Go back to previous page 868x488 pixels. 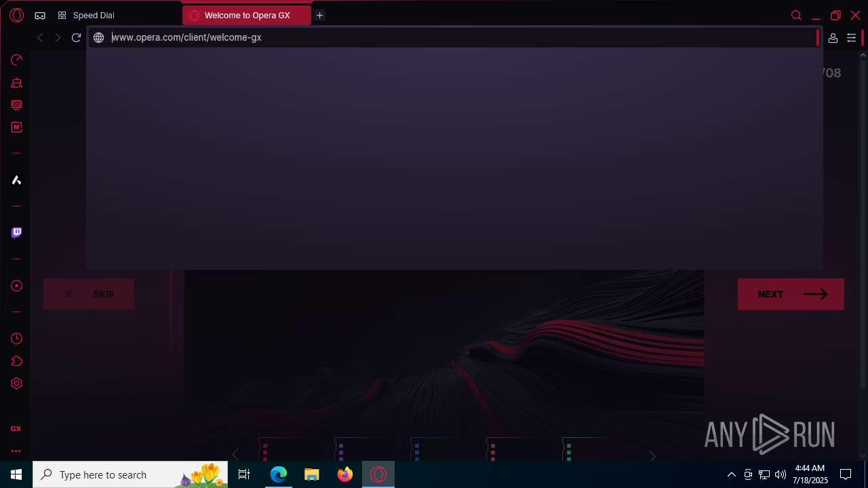40,38
